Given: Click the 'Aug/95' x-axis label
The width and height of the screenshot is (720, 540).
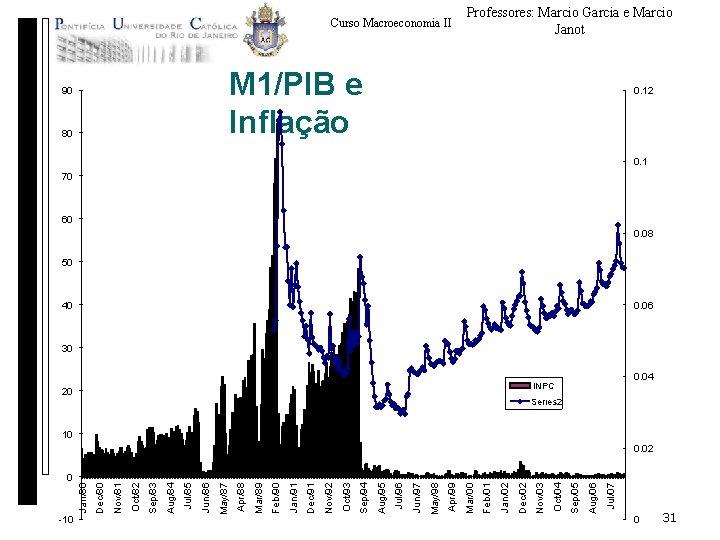Looking at the screenshot, I should [x=381, y=497].
